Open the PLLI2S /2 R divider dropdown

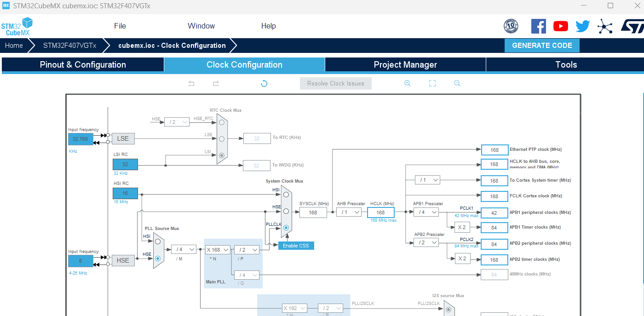(330, 308)
